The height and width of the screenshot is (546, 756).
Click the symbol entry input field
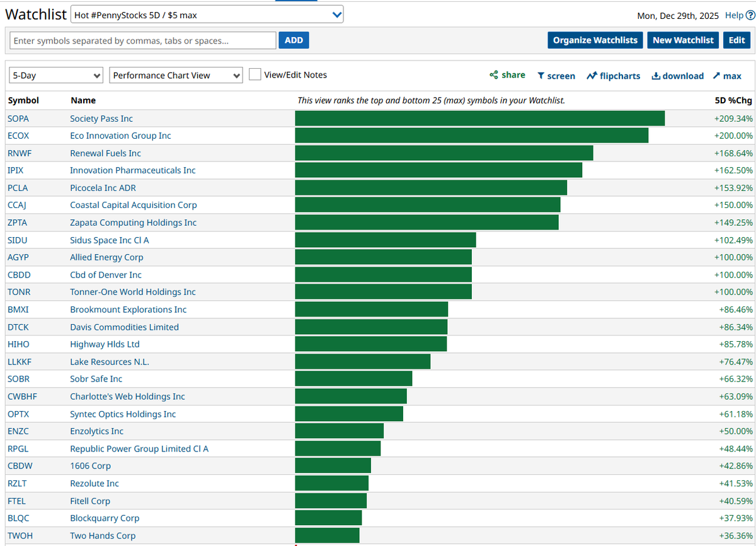pos(142,40)
